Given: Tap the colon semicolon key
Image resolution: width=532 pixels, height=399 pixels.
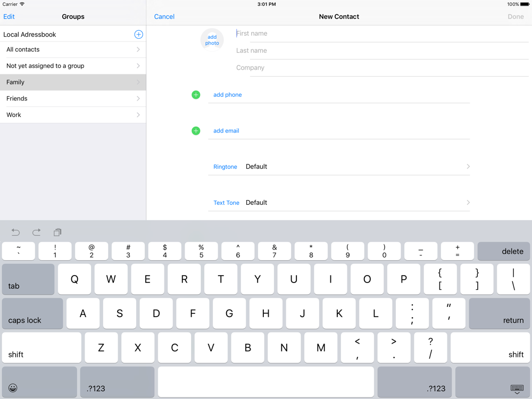Looking at the screenshot, I should [412, 313].
